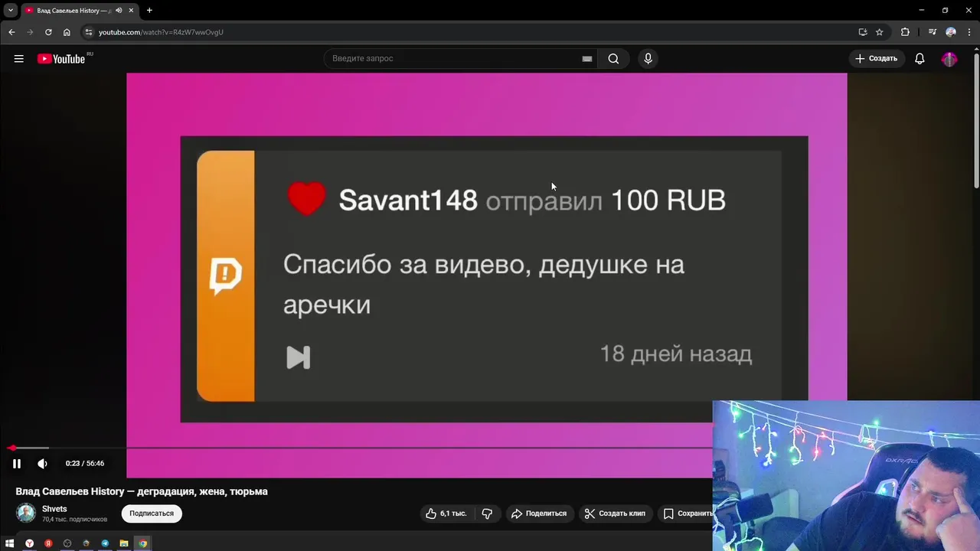Share the video via Поделиться

click(539, 514)
